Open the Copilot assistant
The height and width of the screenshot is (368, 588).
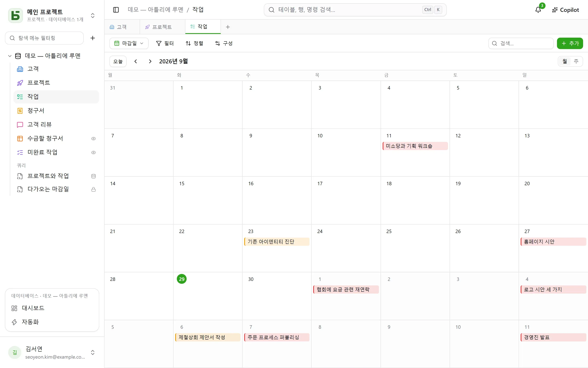pyautogui.click(x=565, y=10)
